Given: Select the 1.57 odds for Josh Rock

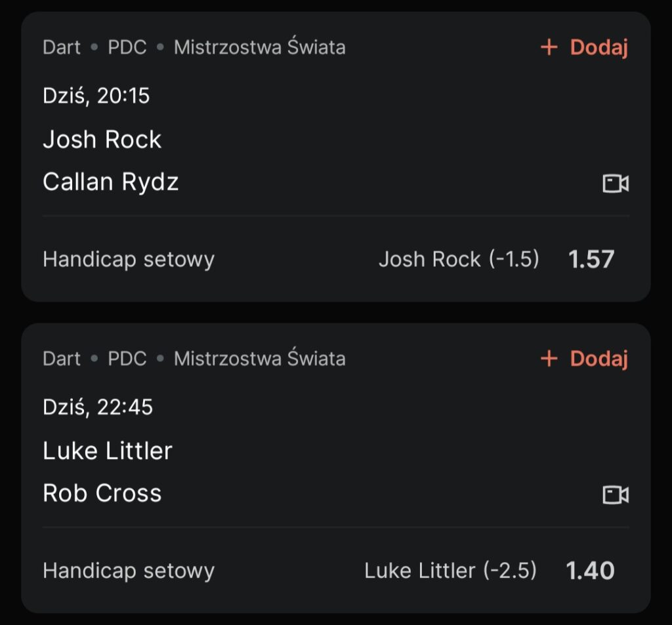Looking at the screenshot, I should [593, 259].
